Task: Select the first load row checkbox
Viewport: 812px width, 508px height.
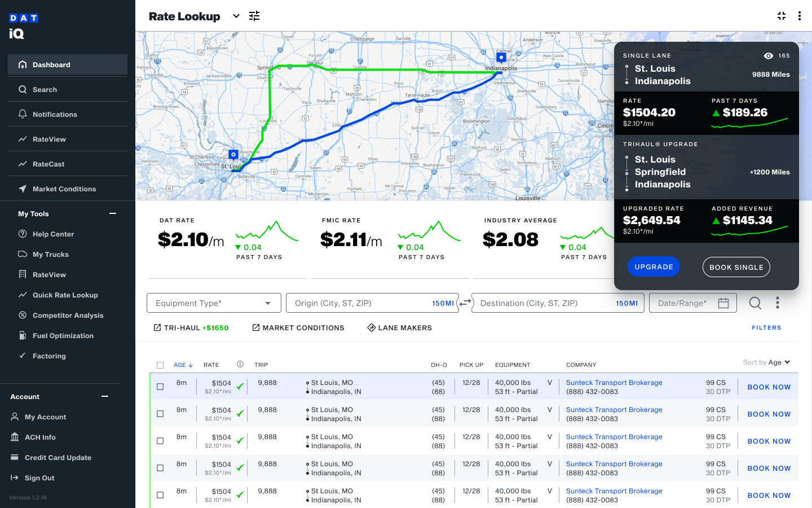Action: (x=160, y=387)
